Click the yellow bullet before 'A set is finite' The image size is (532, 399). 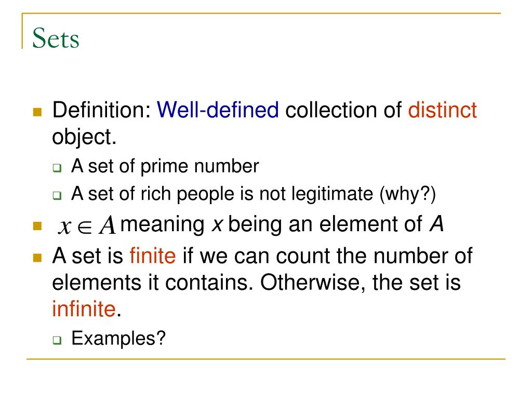tap(37, 258)
